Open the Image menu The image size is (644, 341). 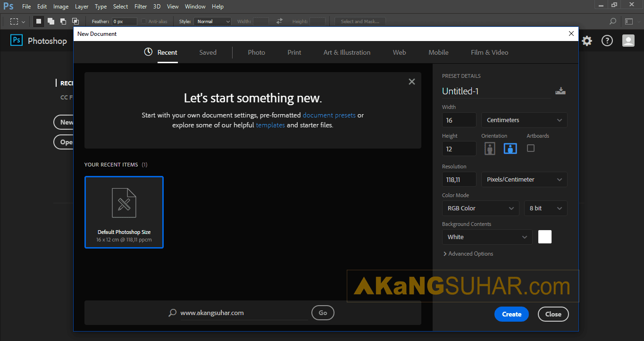61,7
